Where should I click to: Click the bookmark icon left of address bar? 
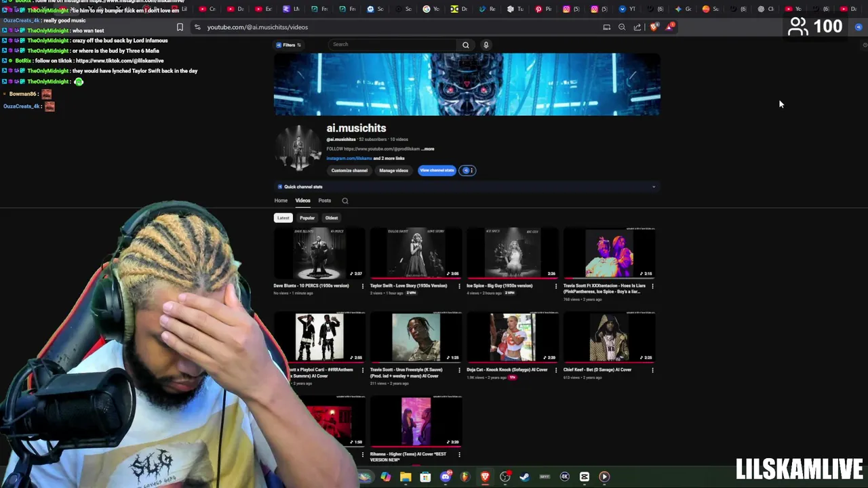(x=180, y=27)
